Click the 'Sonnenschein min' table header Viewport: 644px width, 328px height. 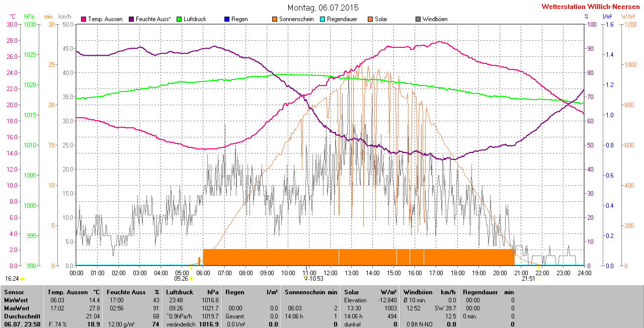coord(310,292)
